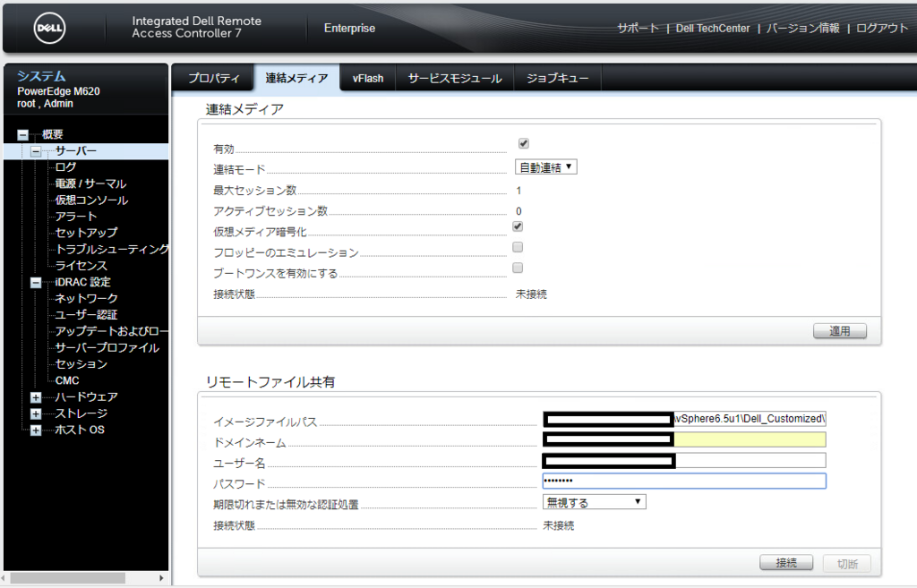
Task: Toggle 仮想メディア暗号化 checkbox
Action: [518, 226]
